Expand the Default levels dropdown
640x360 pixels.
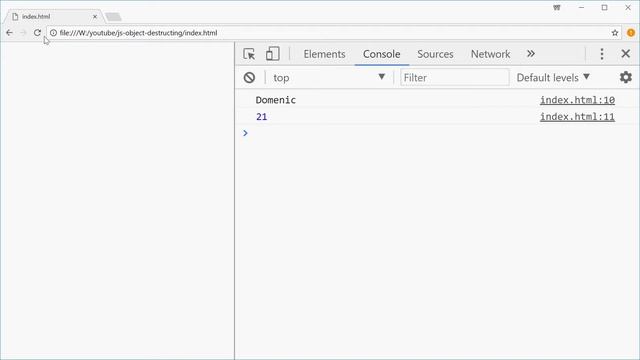(553, 78)
